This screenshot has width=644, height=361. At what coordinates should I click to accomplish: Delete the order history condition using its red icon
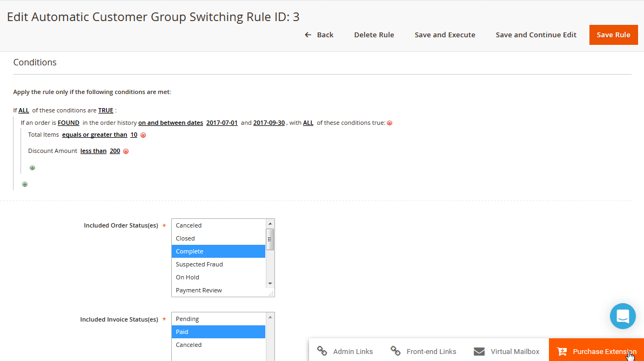click(390, 123)
